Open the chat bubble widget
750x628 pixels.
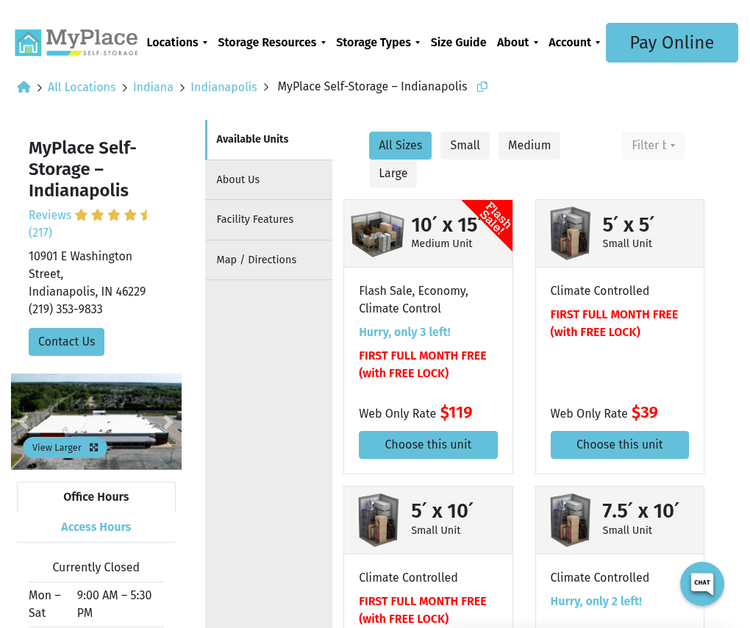pos(702,582)
